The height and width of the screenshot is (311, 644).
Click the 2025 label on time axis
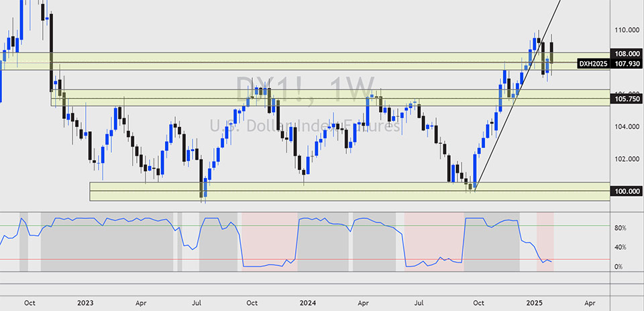(x=535, y=303)
